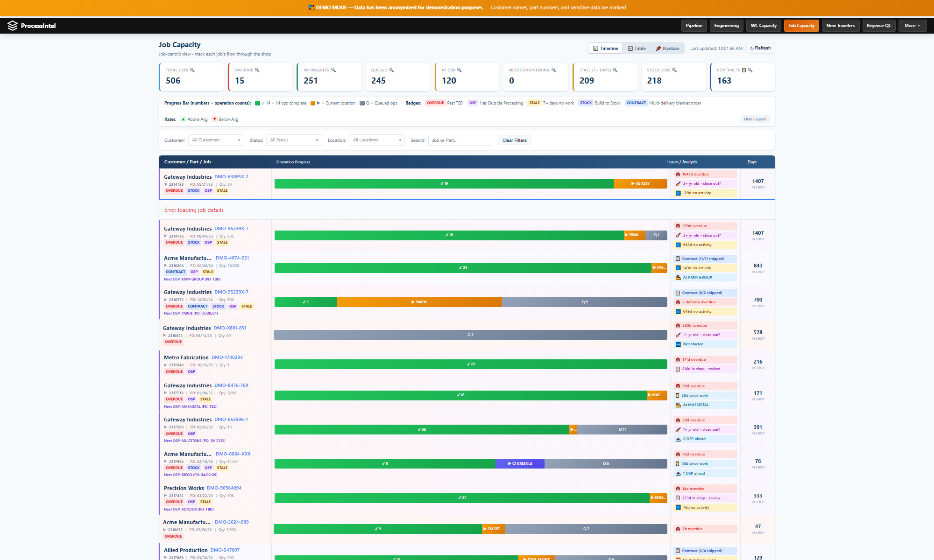Click the orange VARDE progress segment

(419, 302)
